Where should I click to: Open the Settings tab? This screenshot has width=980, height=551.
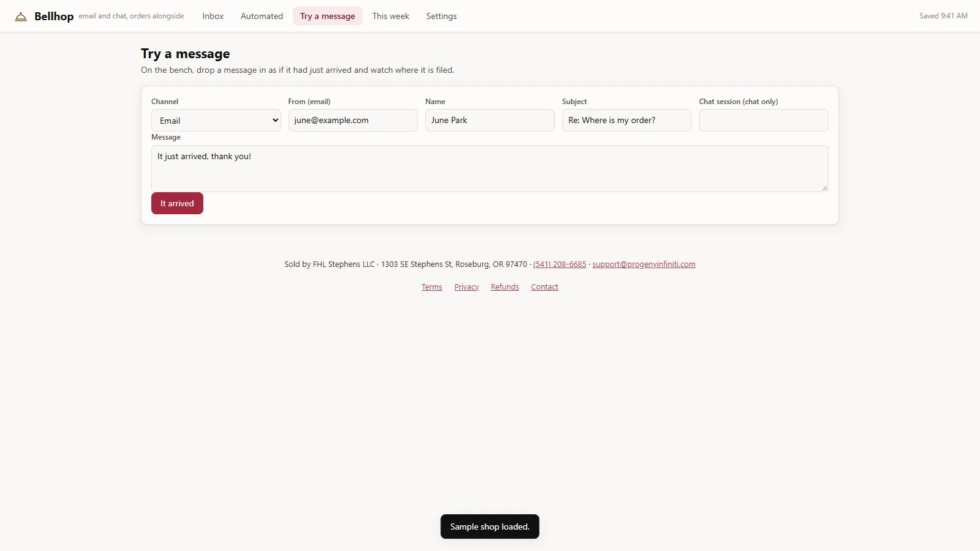coord(442,16)
